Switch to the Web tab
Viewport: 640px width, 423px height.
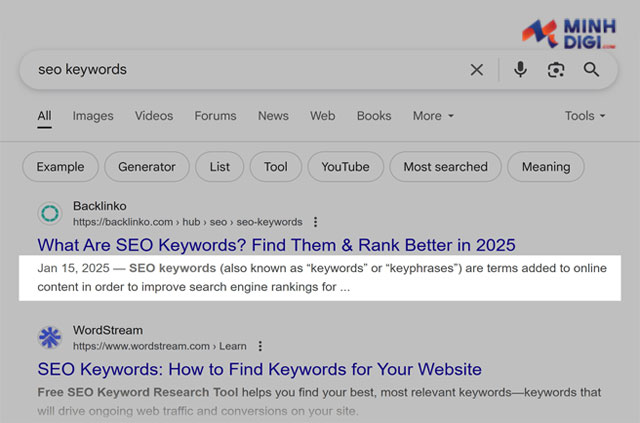click(x=322, y=116)
